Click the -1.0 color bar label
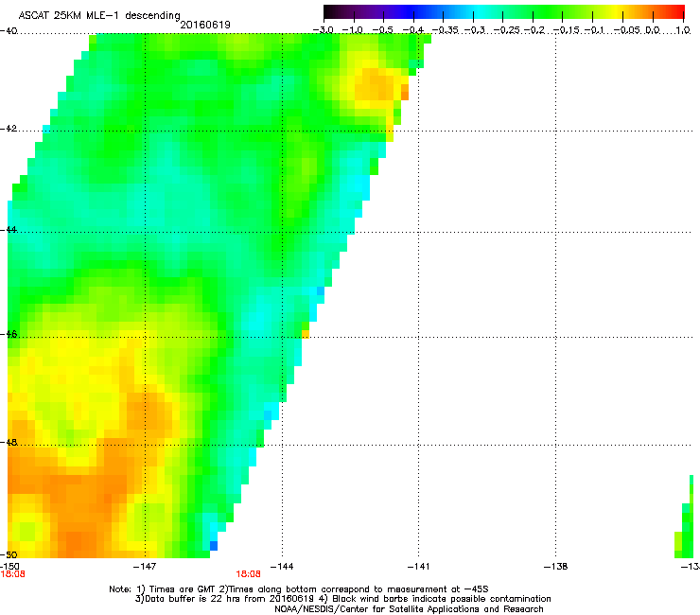The height and width of the screenshot is (615, 700). click(x=353, y=30)
